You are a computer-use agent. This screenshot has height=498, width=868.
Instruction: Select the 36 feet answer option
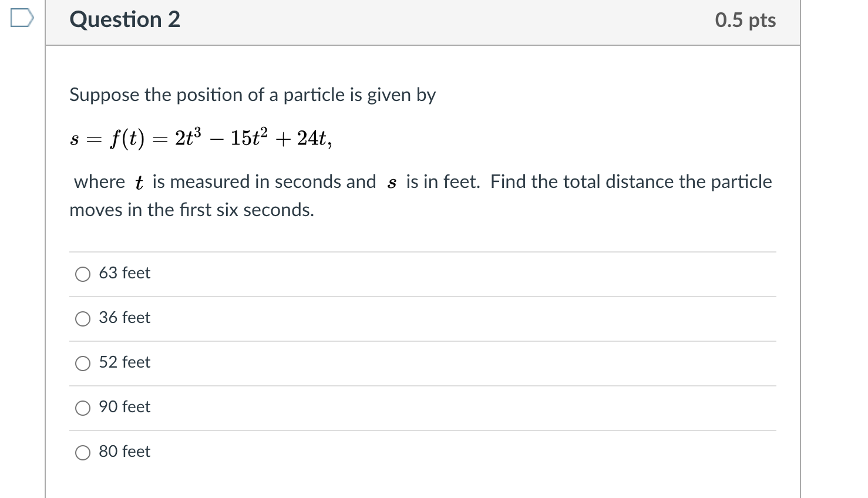click(x=83, y=318)
